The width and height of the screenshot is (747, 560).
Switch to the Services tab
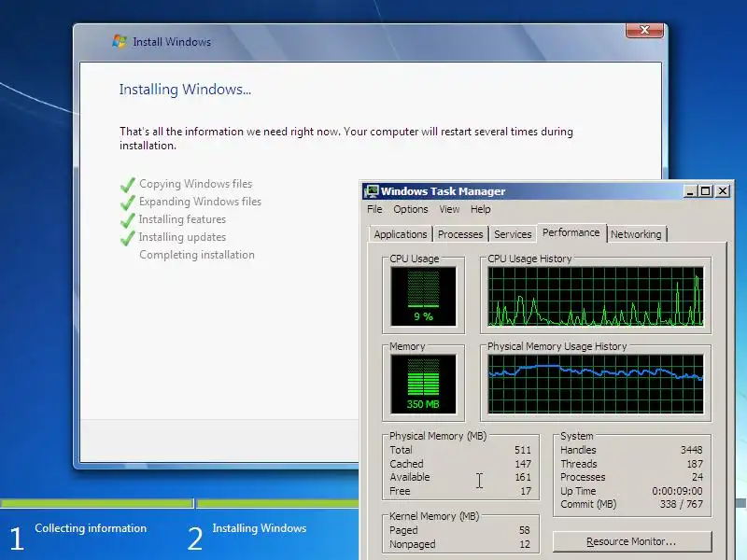(513, 234)
